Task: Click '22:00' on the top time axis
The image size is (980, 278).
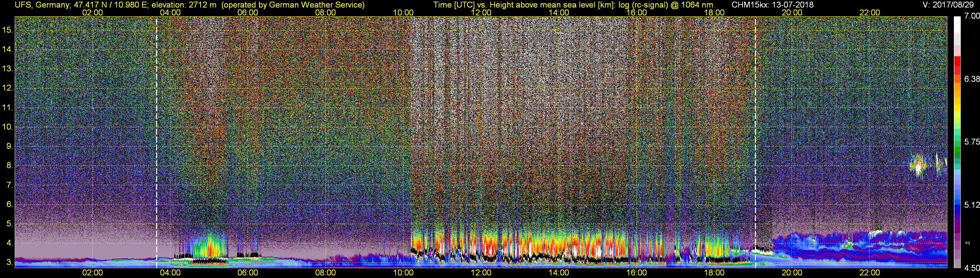Action: pyautogui.click(x=870, y=12)
